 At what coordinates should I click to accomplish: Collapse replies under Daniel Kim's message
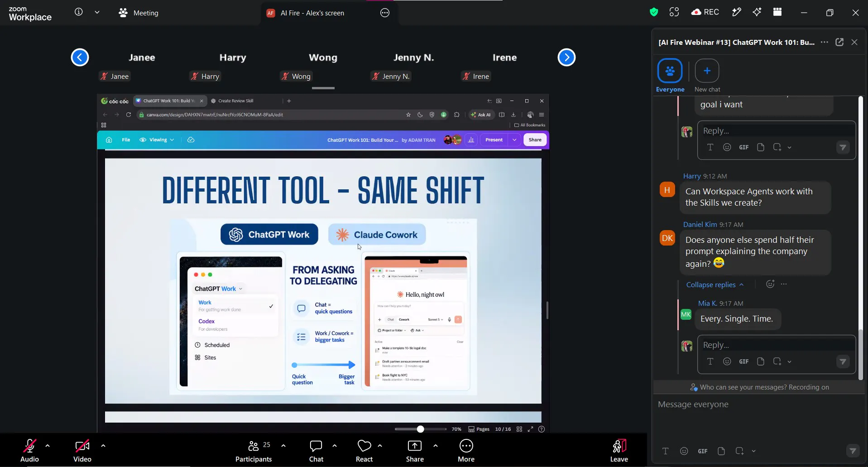pyautogui.click(x=715, y=284)
